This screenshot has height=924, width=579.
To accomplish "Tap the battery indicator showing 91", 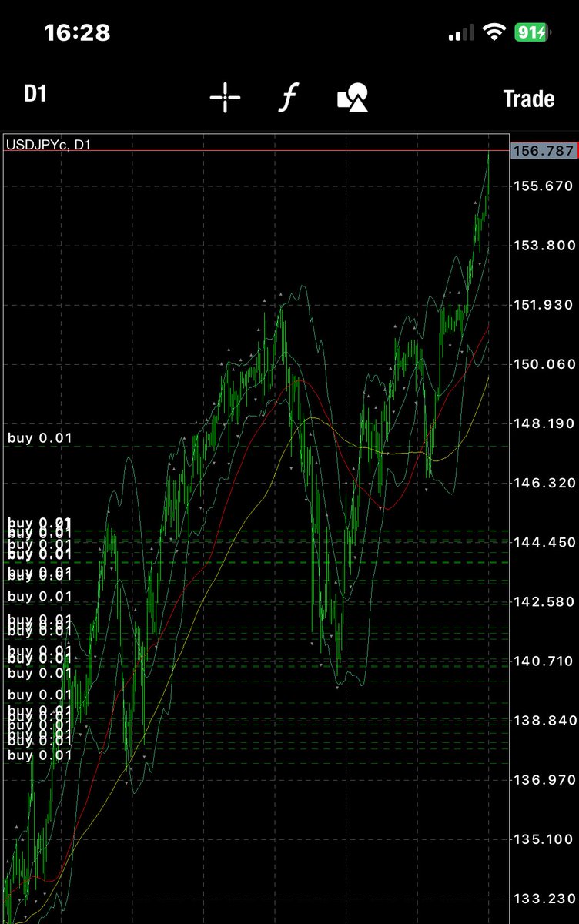I will pyautogui.click(x=532, y=32).
